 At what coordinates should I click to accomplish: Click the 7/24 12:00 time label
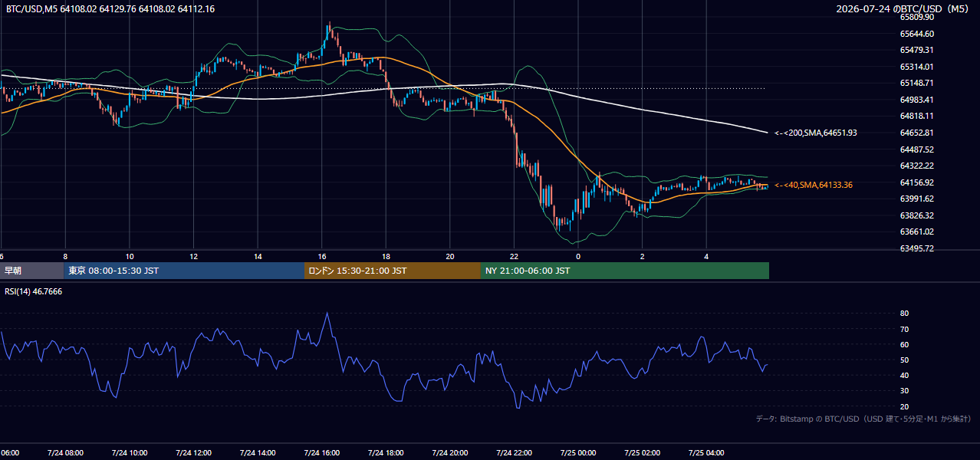click(193, 452)
